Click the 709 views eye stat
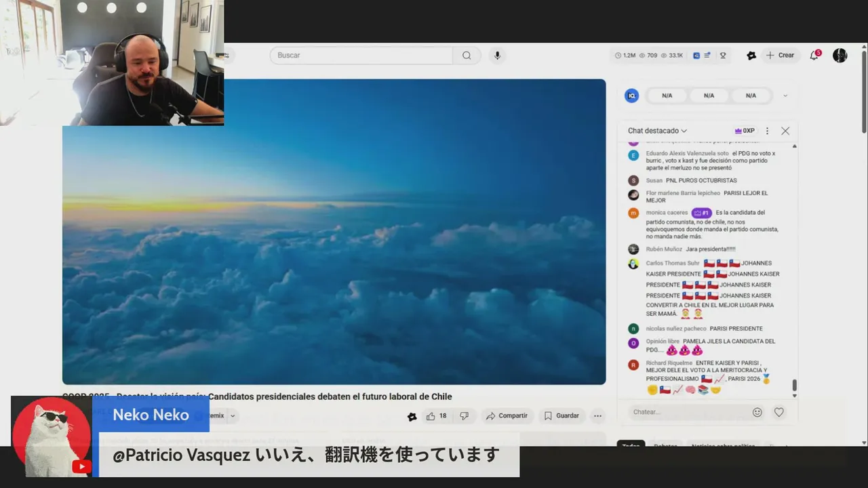Viewport: 868px width, 488px height. pyautogui.click(x=648, y=56)
